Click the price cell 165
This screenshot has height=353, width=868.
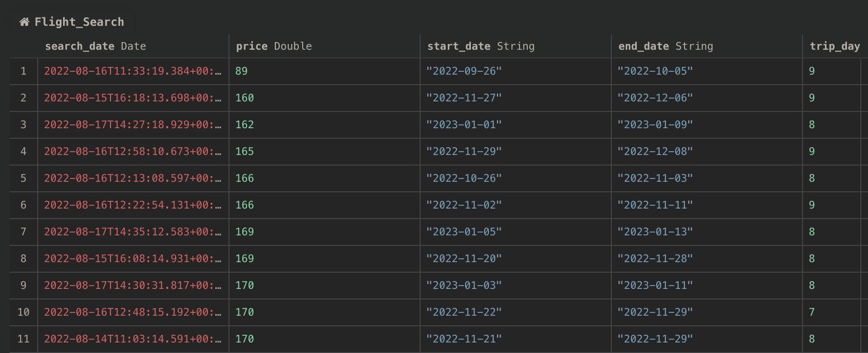coord(244,152)
